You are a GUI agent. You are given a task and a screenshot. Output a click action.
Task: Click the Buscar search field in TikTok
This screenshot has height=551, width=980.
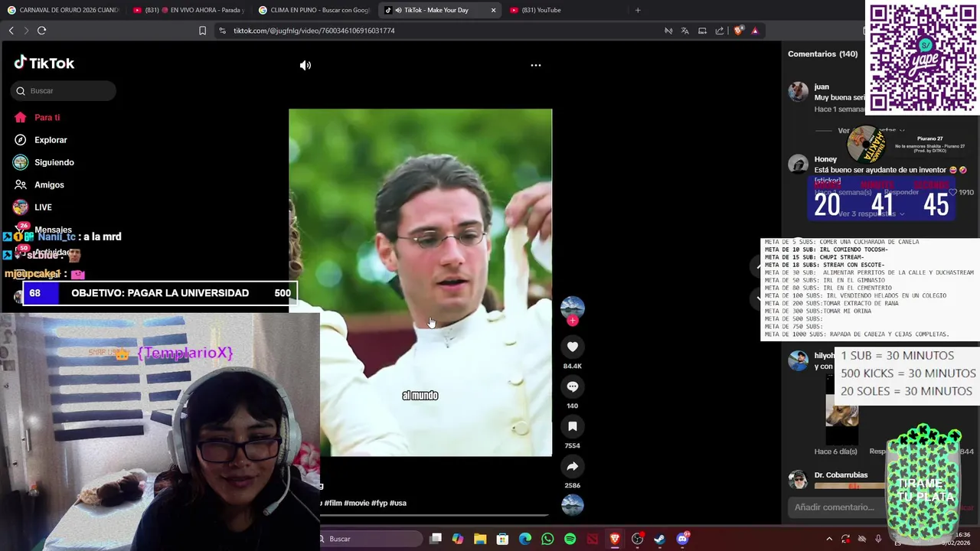point(64,91)
